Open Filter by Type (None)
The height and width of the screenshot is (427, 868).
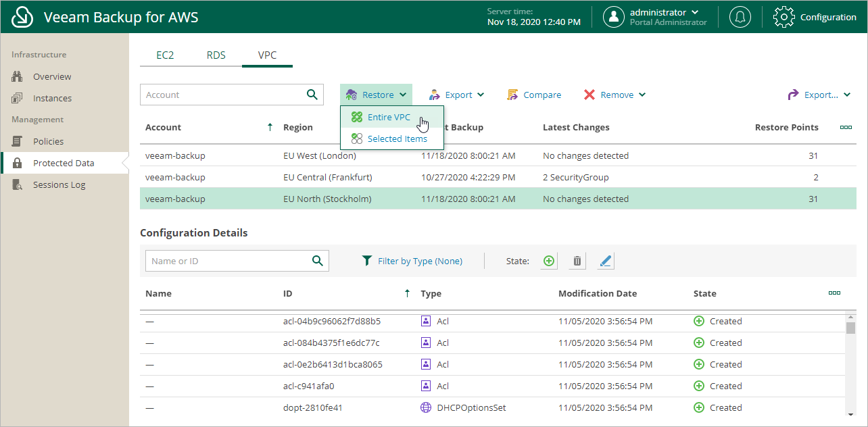pyautogui.click(x=412, y=261)
